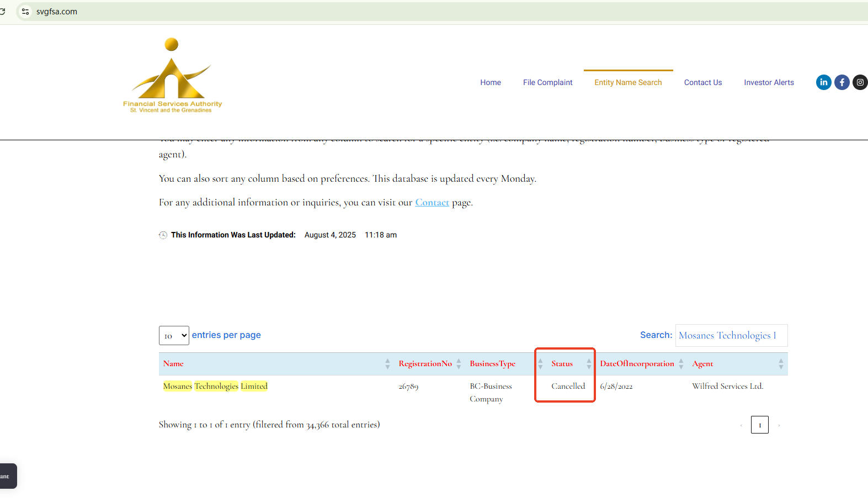Click the BC-Business Company cell

pyautogui.click(x=491, y=393)
